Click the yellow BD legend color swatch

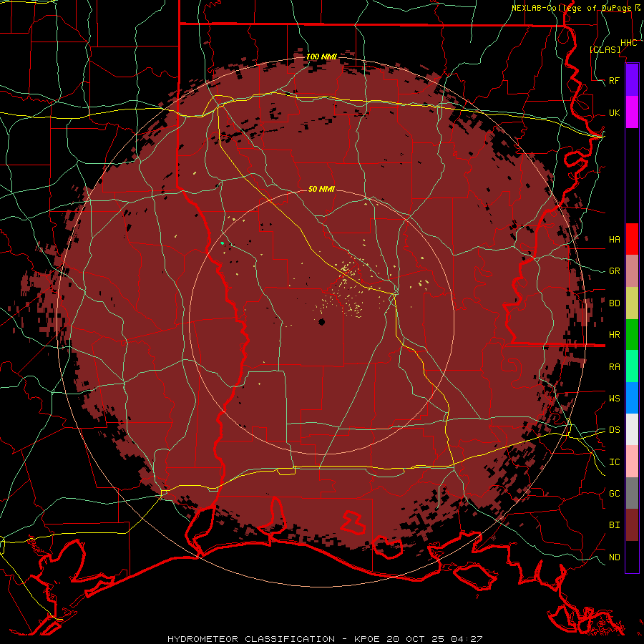tap(632, 303)
